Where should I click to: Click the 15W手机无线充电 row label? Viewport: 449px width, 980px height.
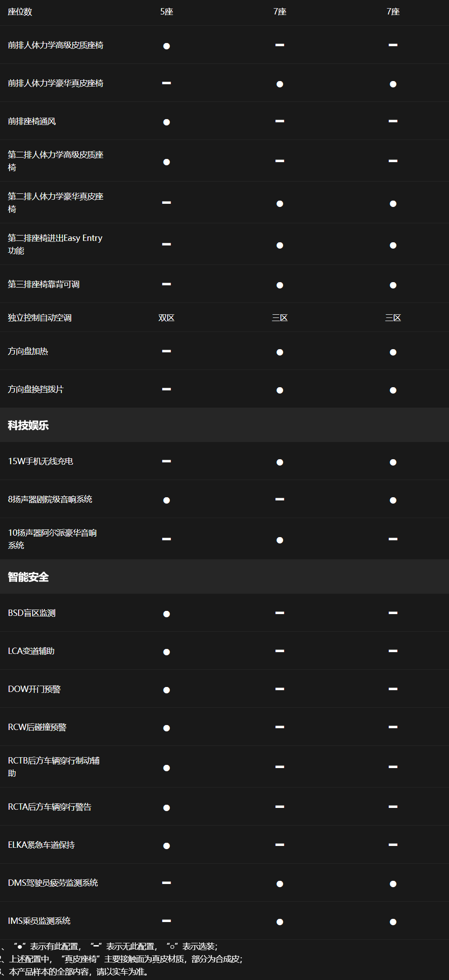40,461
